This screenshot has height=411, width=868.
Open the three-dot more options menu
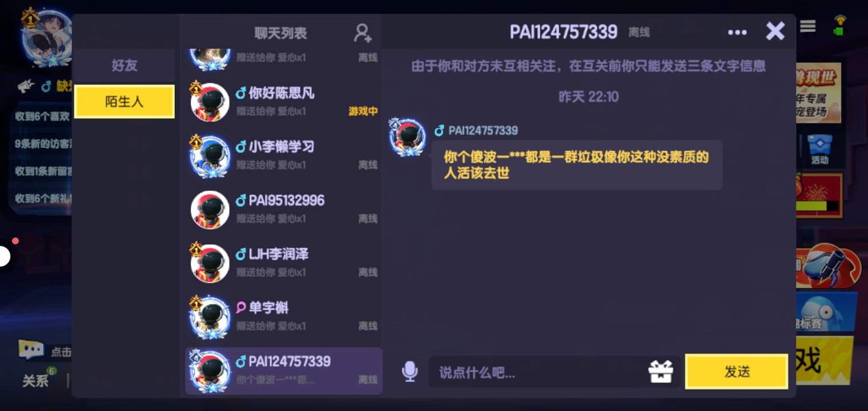pyautogui.click(x=737, y=33)
